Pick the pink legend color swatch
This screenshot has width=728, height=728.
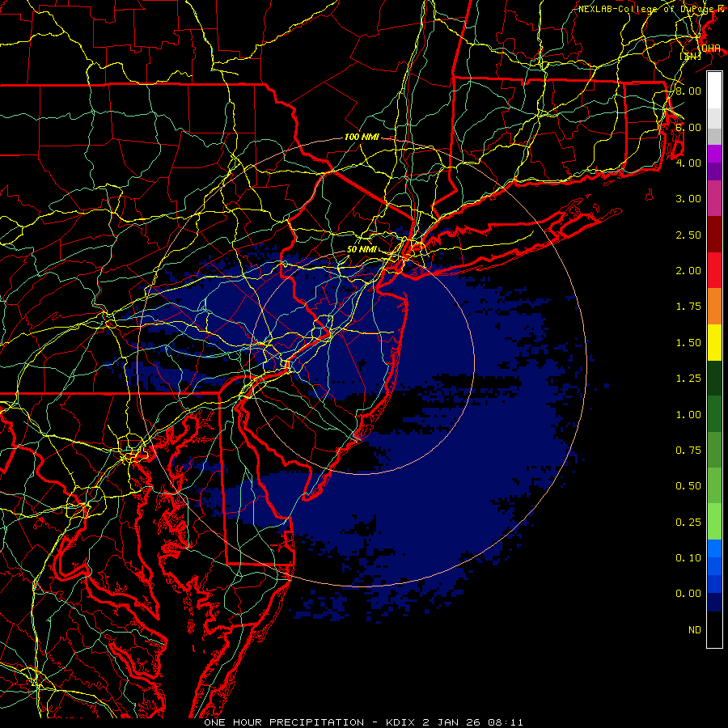coord(714,198)
